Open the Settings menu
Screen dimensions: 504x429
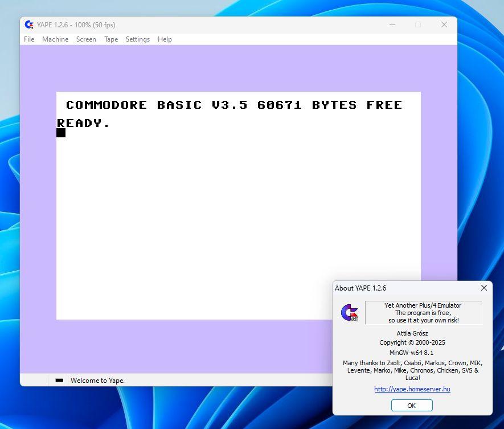pos(138,39)
